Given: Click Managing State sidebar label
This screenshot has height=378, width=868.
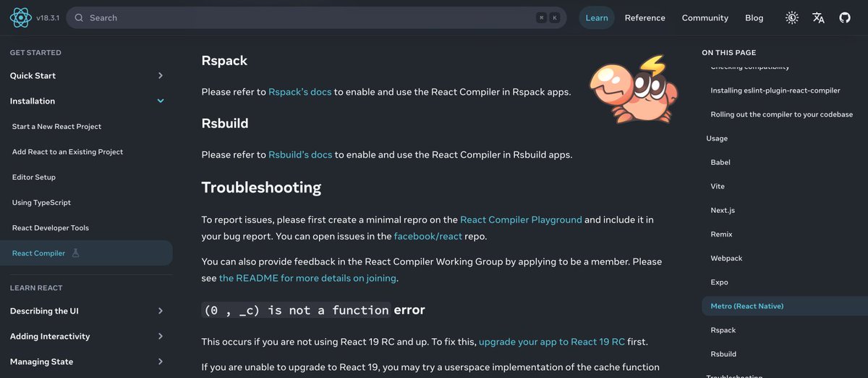Looking at the screenshot, I should pos(41,361).
